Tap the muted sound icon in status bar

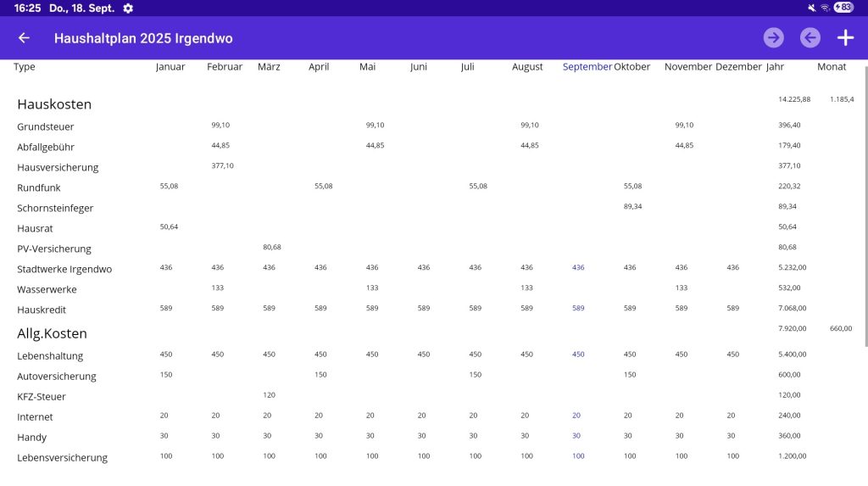point(812,8)
